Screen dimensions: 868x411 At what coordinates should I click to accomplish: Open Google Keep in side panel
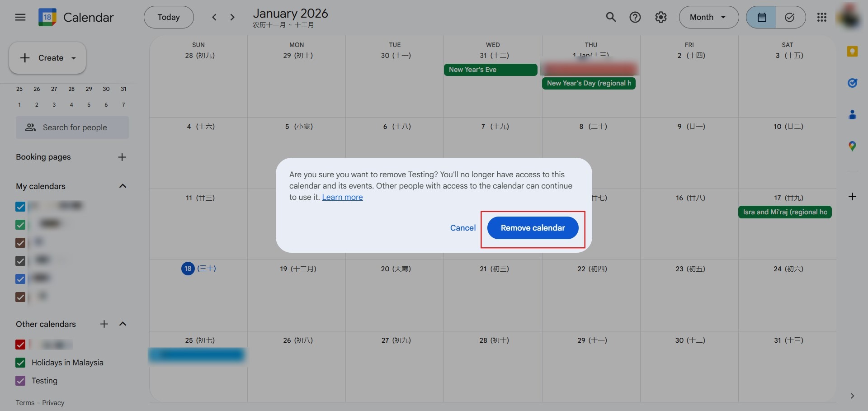(x=852, y=52)
